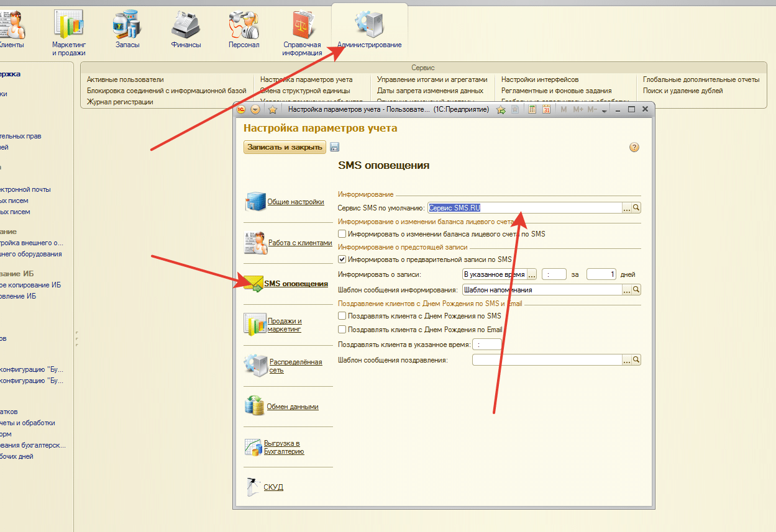The image size is (776, 532).
Task: Click Записать и закрыть button
Action: (285, 147)
